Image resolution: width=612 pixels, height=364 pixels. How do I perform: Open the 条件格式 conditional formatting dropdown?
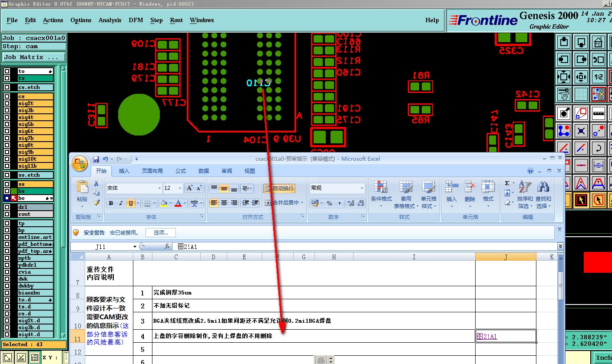pyautogui.click(x=381, y=194)
